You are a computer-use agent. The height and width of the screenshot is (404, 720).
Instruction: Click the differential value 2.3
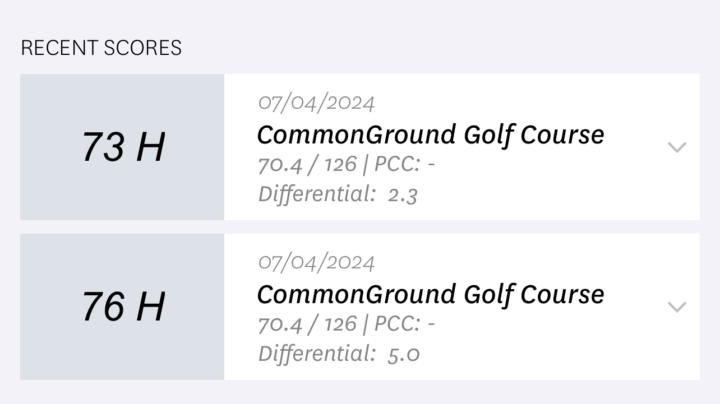[402, 194]
